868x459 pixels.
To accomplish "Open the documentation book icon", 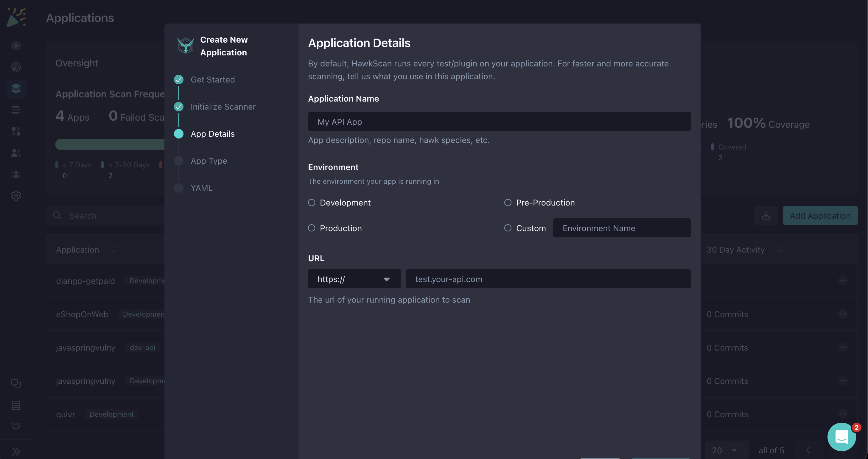I will pyautogui.click(x=16, y=405).
